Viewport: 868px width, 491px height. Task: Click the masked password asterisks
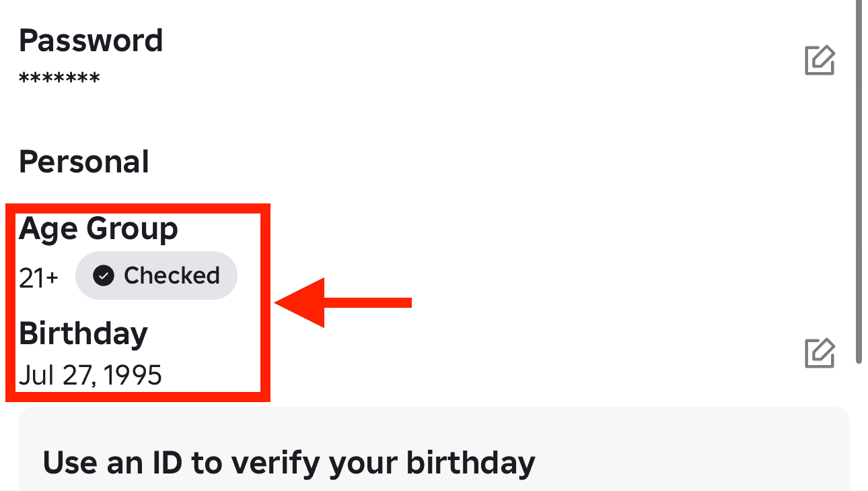(59, 79)
